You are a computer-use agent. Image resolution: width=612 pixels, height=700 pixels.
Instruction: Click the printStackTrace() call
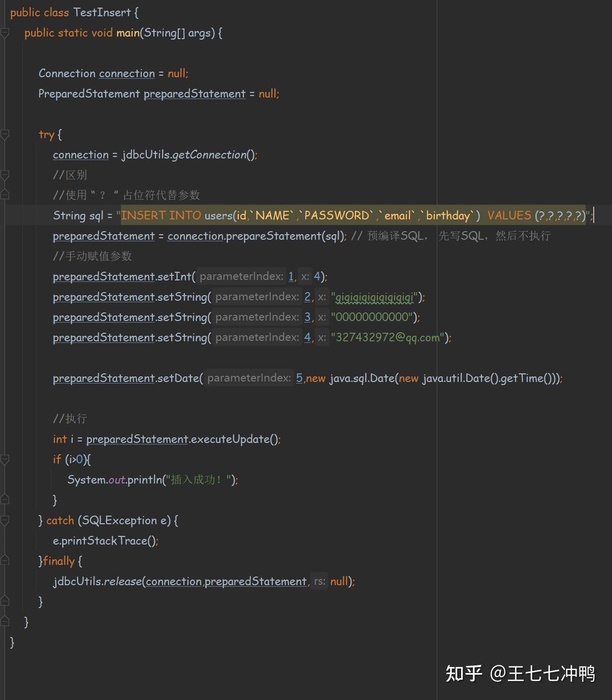point(108,540)
